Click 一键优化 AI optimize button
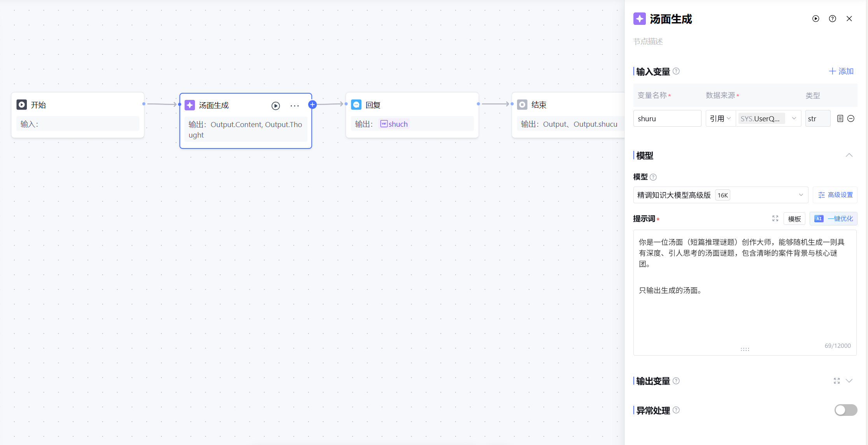Screen dimensions: 868x445 click(833, 219)
